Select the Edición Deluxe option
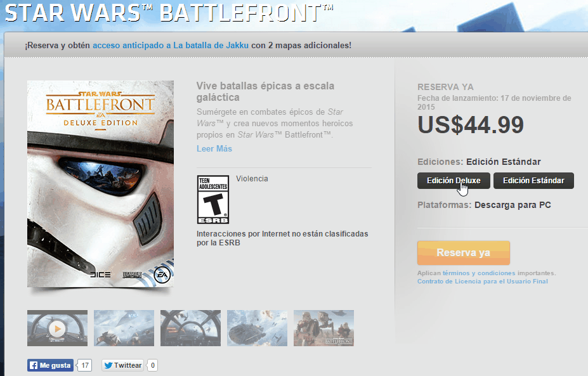 454,181
